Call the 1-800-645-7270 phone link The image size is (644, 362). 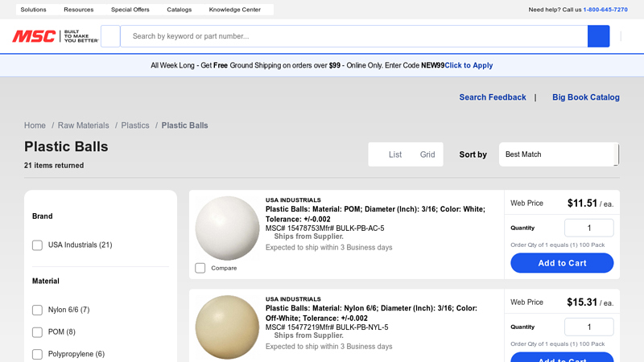605,10
